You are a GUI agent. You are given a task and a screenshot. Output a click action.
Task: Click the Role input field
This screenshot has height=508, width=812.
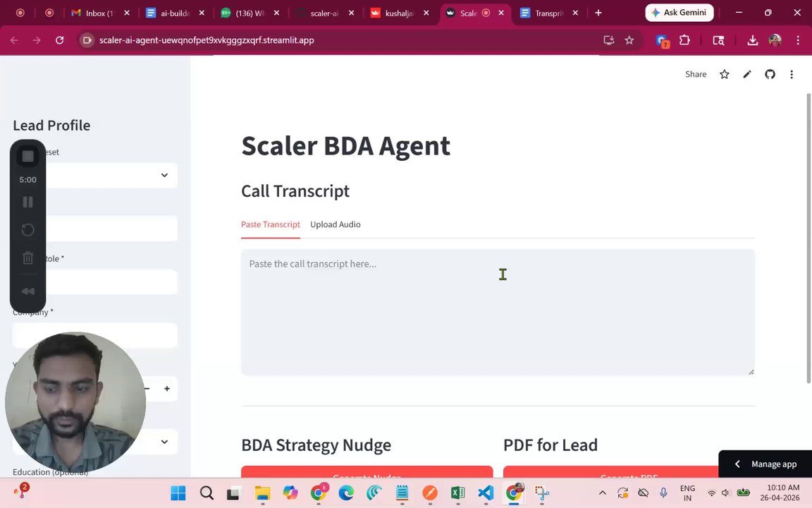point(94,282)
